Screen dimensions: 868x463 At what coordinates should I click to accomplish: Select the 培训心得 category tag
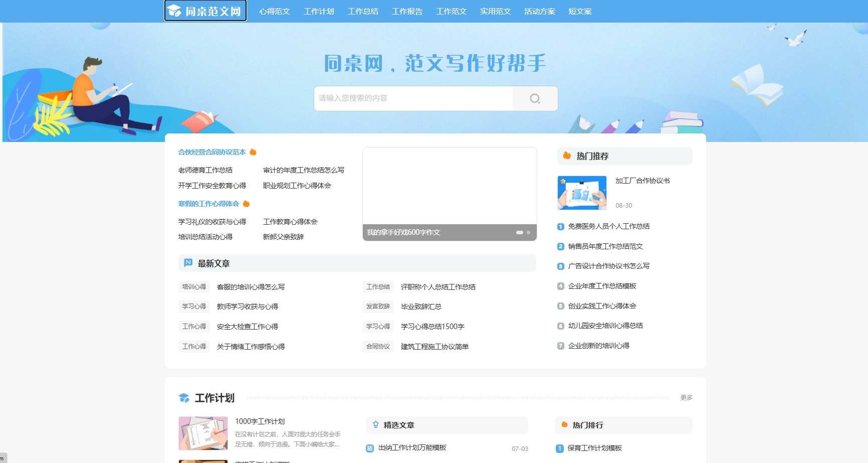pyautogui.click(x=194, y=287)
